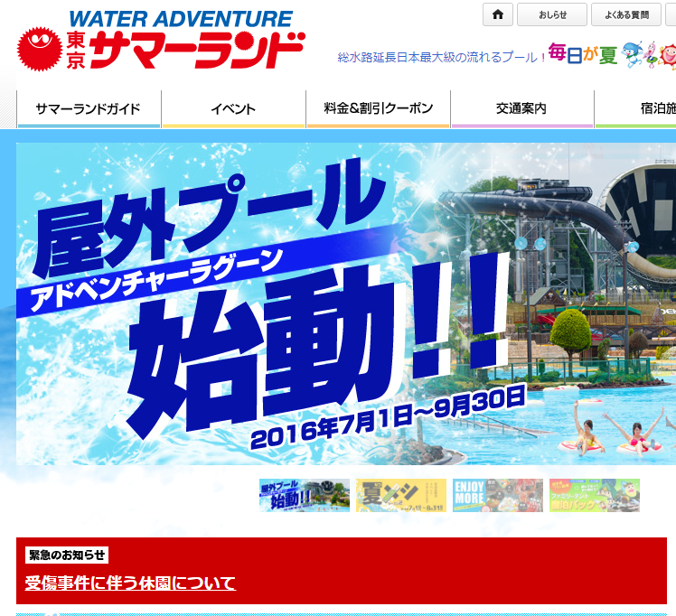Select the ENJOY MORE slide thumbnail
Screen dimensions: 676x616
coord(498,495)
